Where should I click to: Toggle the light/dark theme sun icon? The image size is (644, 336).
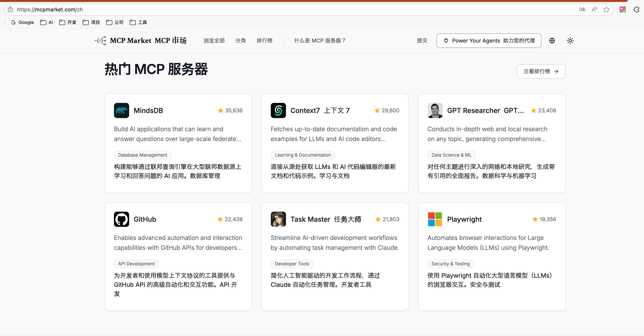pos(570,41)
